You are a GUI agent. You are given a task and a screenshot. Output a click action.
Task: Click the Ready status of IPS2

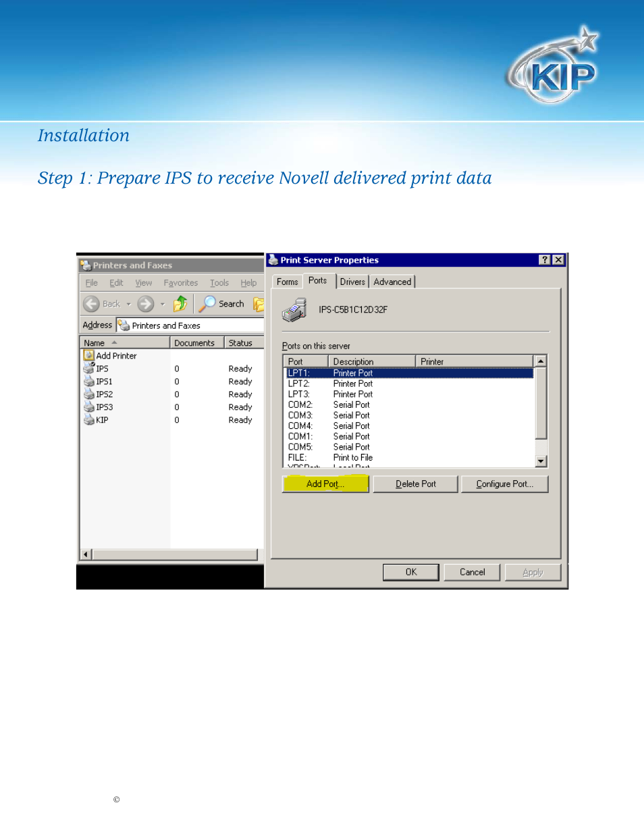tap(240, 394)
